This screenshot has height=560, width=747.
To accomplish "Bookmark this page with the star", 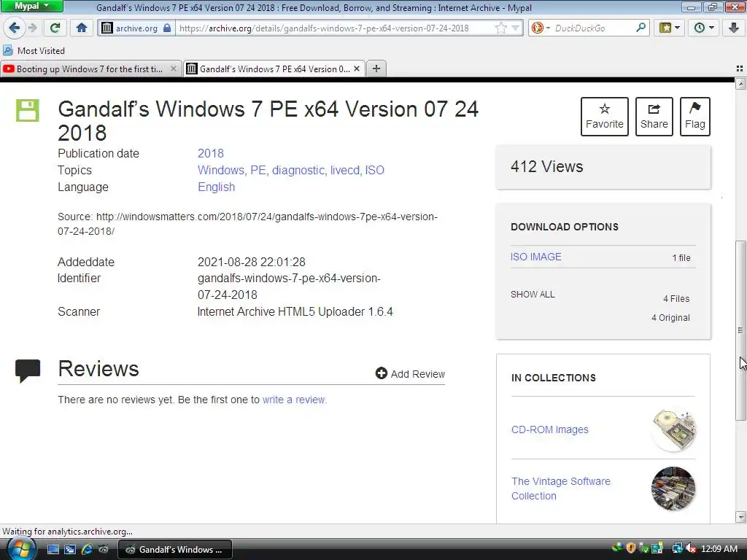I will pyautogui.click(x=500, y=28).
